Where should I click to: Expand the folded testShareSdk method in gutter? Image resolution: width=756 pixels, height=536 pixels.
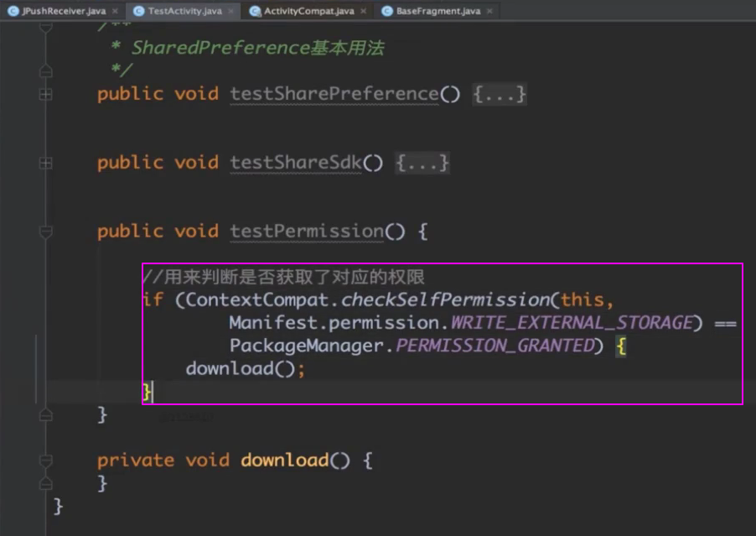pyautogui.click(x=46, y=163)
